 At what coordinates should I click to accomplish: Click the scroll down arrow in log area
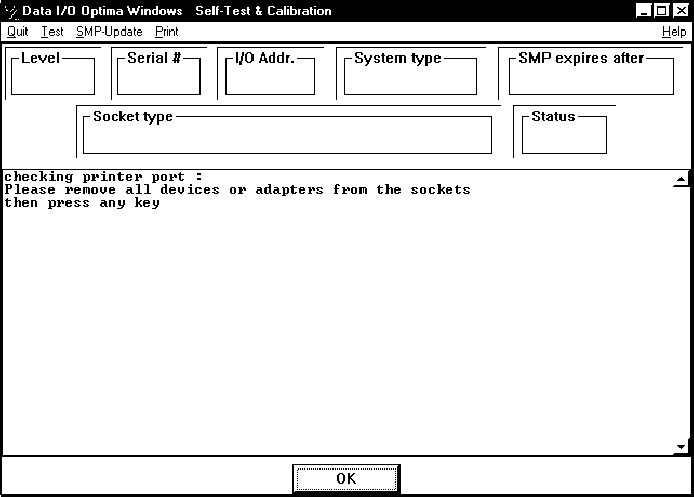681,447
